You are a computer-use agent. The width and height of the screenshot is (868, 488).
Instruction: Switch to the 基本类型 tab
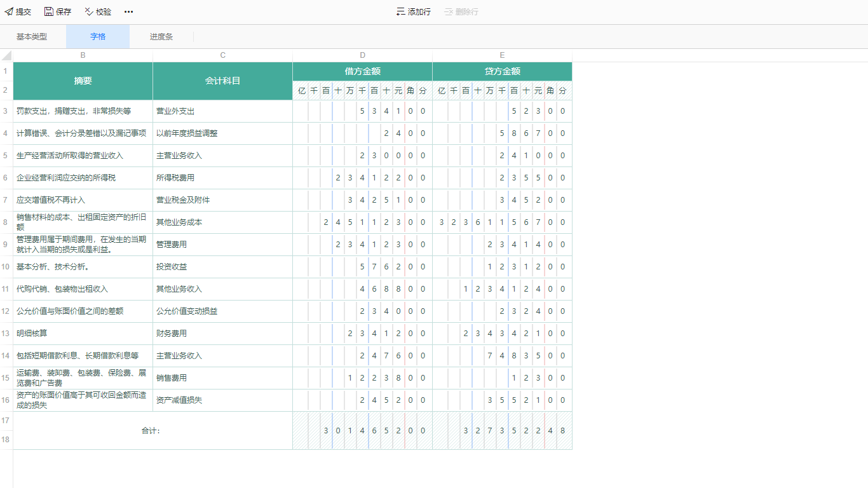click(x=32, y=37)
